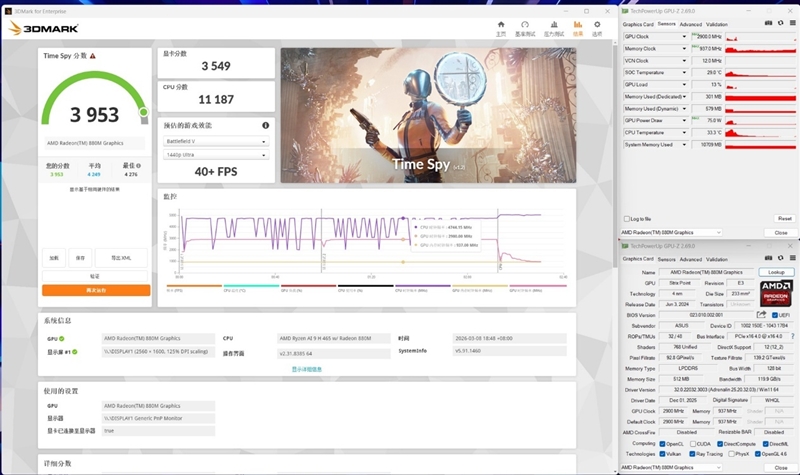The height and width of the screenshot is (475, 800).
Task: Click the Reset button in GPU-Z Sensors
Action: (784, 219)
